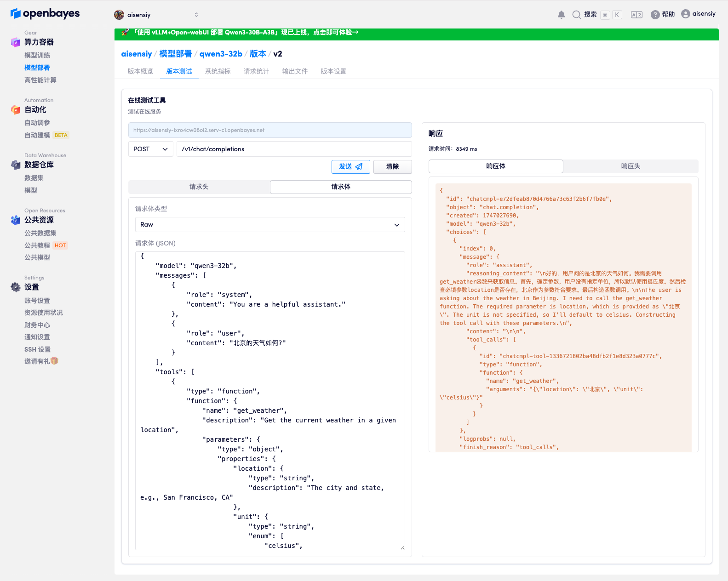This screenshot has width=728, height=581.
Task: Open the 版本设置 tab
Action: point(333,71)
